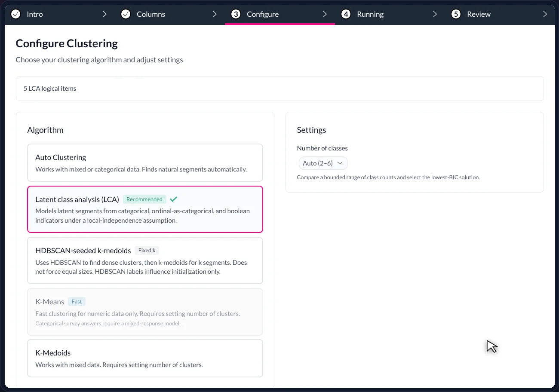Click the Intro step checkmark icon

click(x=15, y=14)
